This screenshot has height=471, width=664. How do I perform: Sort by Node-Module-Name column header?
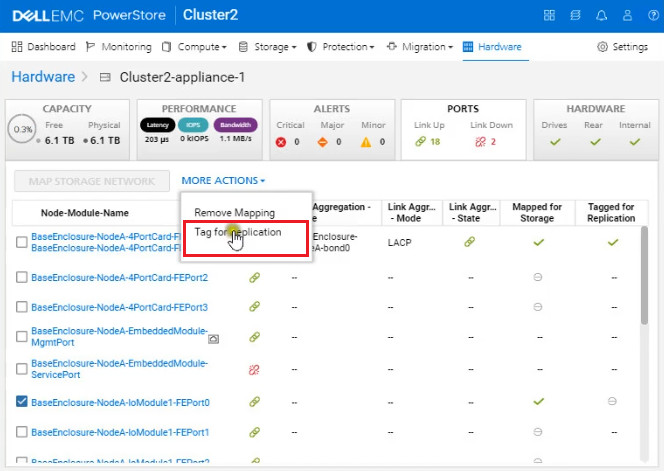click(85, 213)
